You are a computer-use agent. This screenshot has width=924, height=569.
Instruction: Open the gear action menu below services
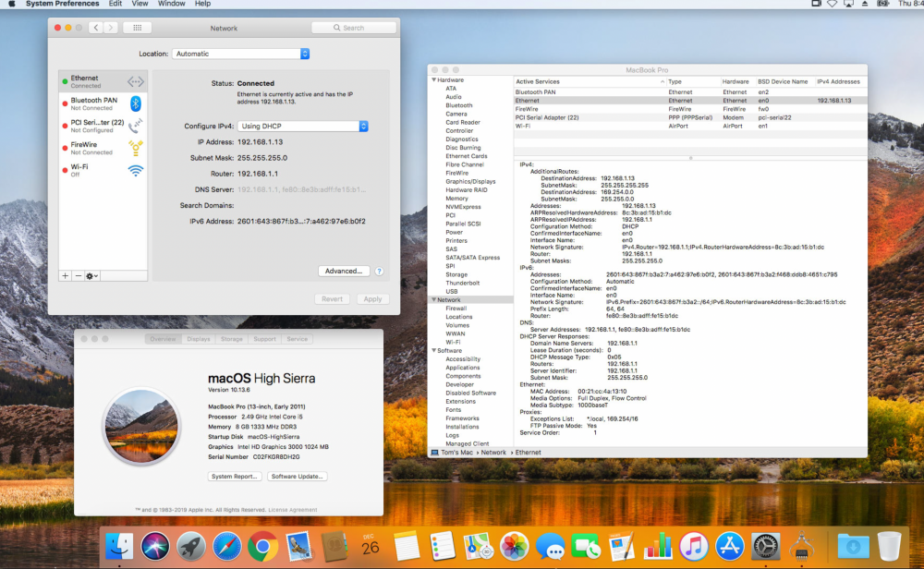pyautogui.click(x=91, y=275)
